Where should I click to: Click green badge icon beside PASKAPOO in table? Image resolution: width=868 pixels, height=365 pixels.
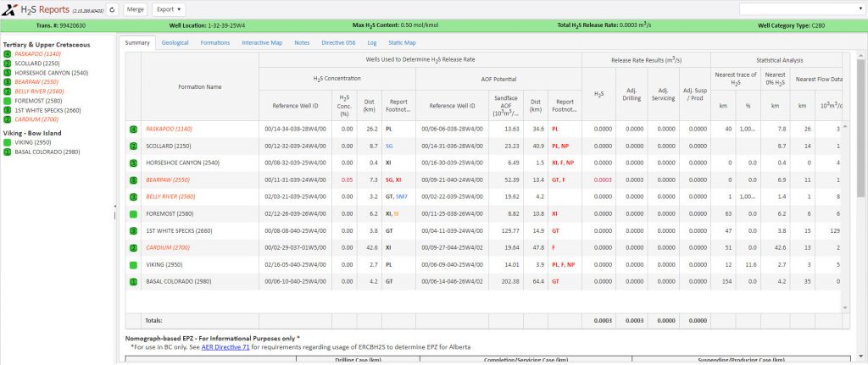click(x=133, y=129)
